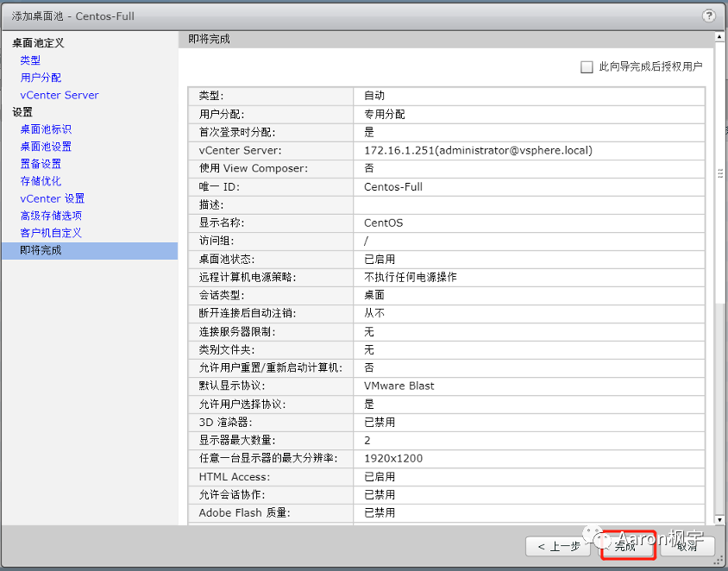728x571 pixels.
Task: Click the resize grip at dialog corner
Action: click(720, 562)
